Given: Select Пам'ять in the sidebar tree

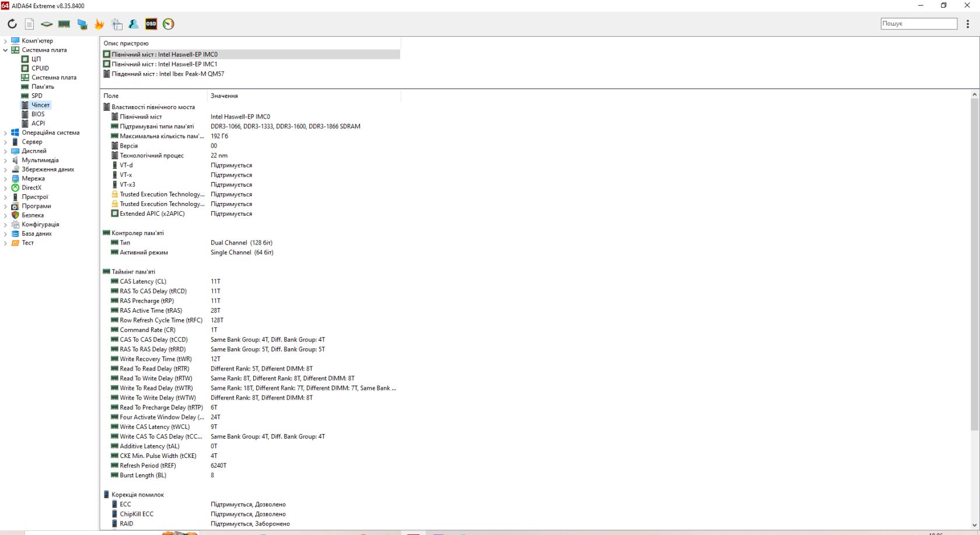Looking at the screenshot, I should coord(43,86).
